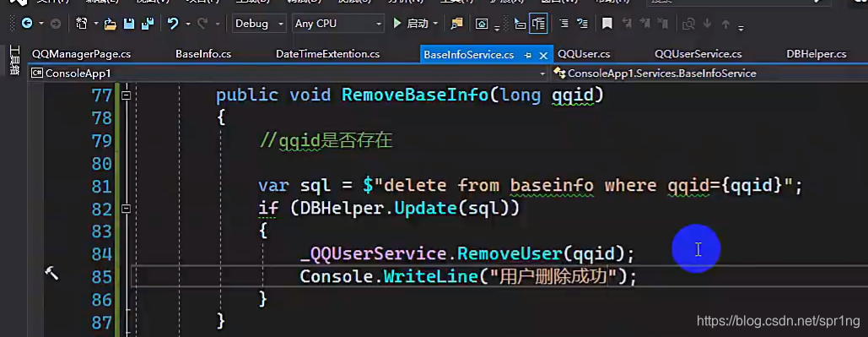
Task: Click the Open File folder icon
Action: point(111,24)
